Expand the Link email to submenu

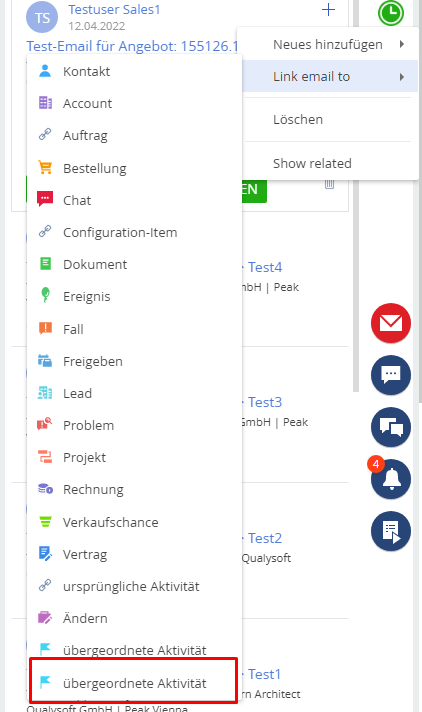330,76
